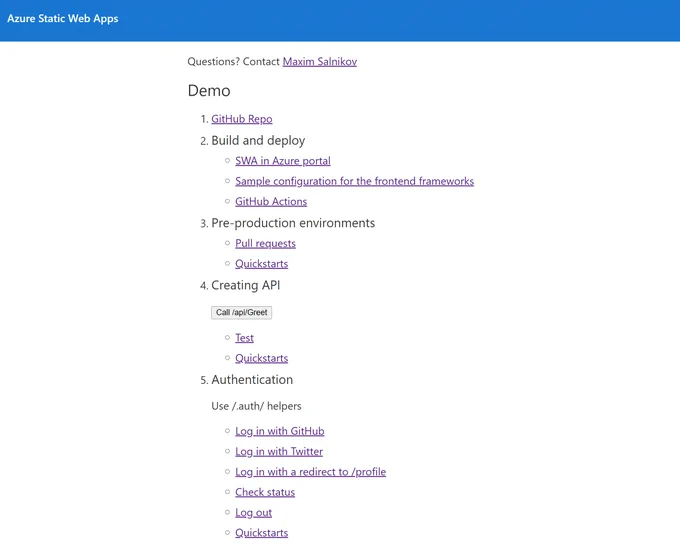The image size is (680, 546).
Task: Click the Build and deploy list item text
Action: pyautogui.click(x=258, y=141)
